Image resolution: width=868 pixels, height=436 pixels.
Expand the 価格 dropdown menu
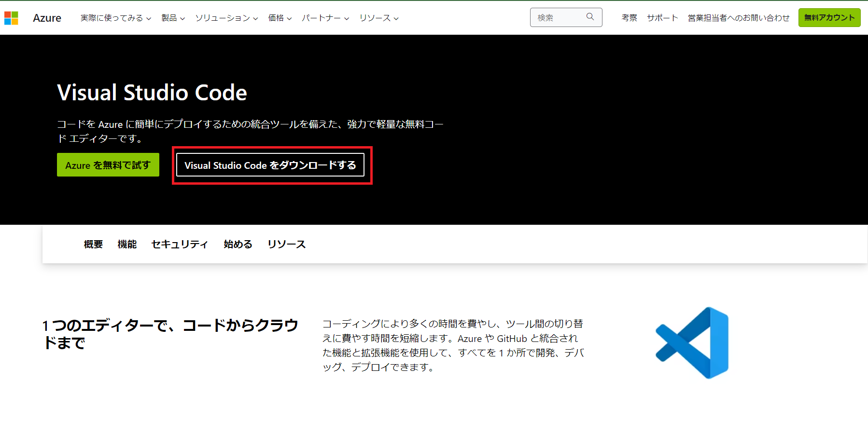(280, 18)
